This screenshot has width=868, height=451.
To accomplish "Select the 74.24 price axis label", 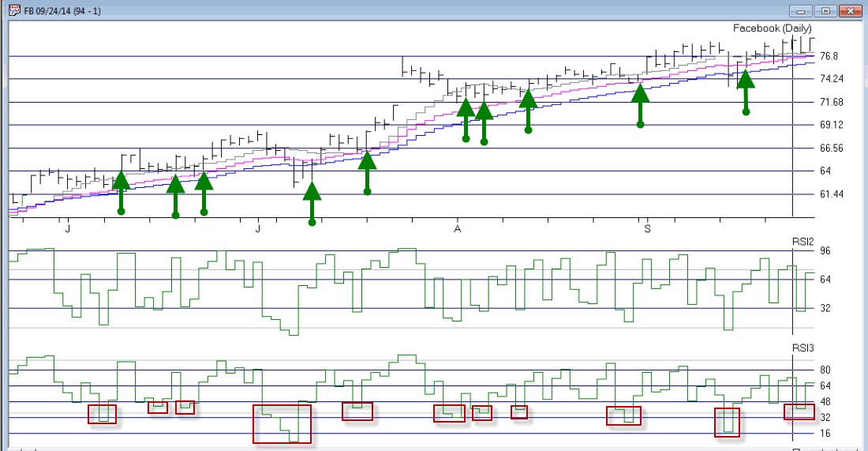I will coord(832,79).
